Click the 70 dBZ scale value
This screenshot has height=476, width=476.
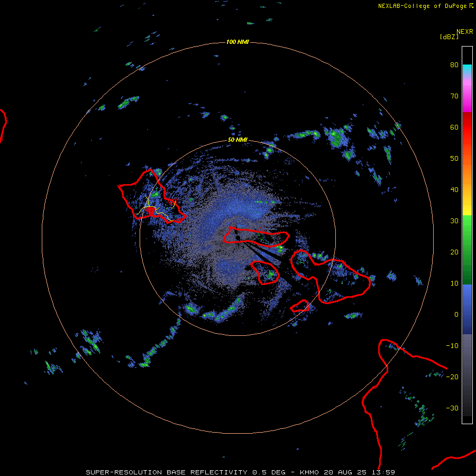[x=454, y=96]
